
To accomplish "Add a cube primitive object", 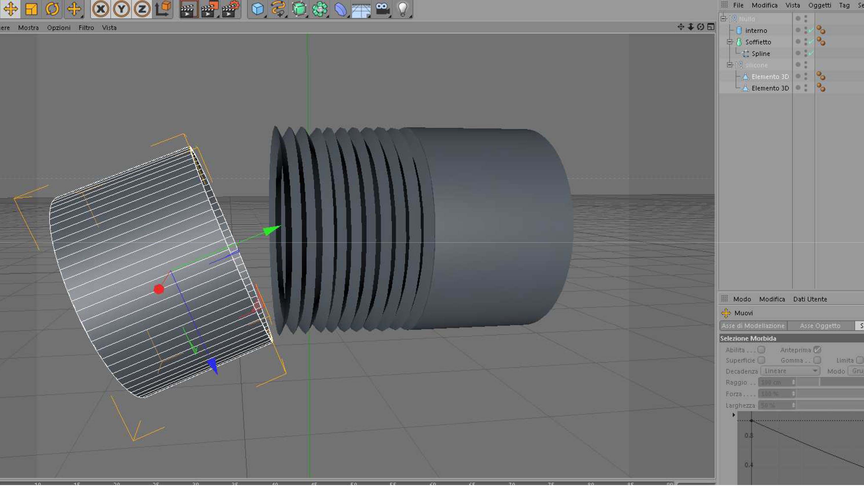I will (257, 9).
